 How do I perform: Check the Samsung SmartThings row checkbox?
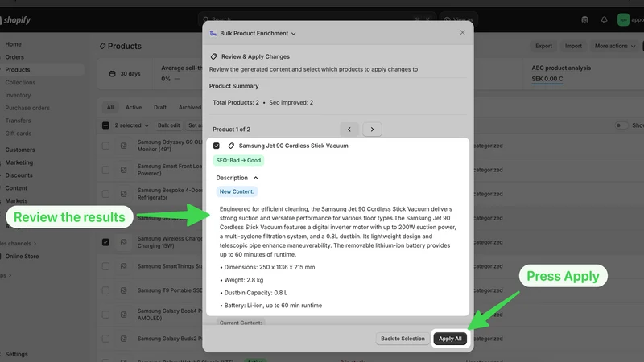105,266
